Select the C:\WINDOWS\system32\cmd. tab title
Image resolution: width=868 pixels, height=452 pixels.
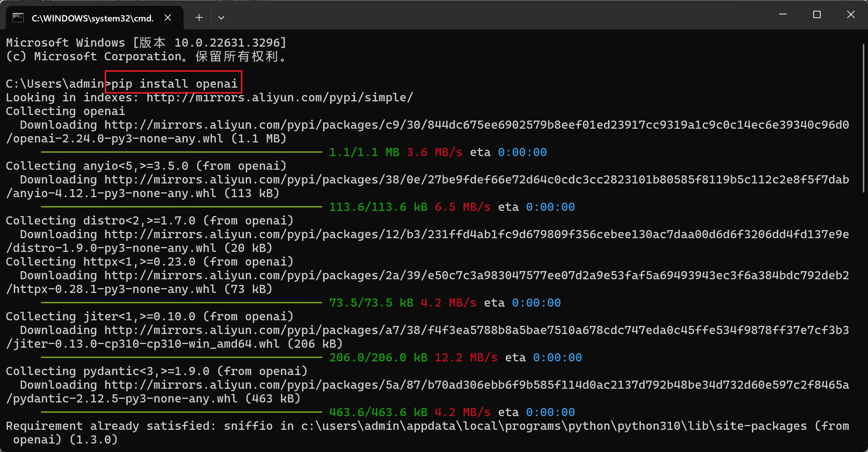point(92,18)
